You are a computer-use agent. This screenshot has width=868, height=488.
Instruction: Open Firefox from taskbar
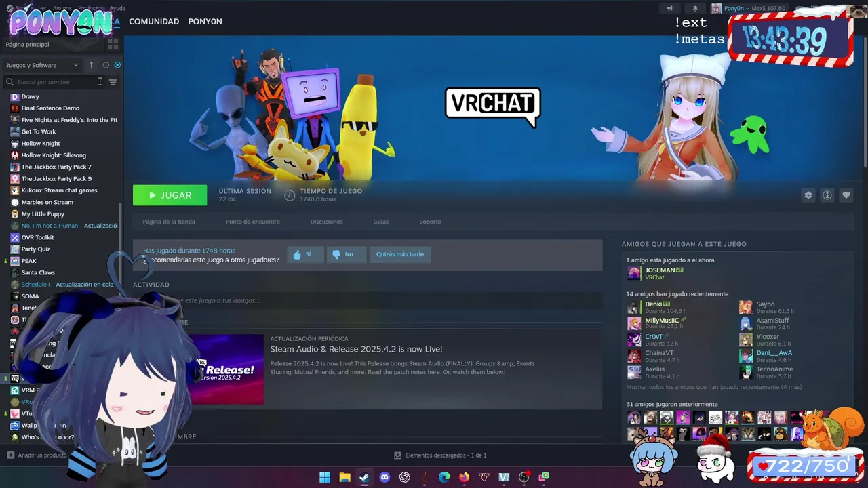(464, 477)
